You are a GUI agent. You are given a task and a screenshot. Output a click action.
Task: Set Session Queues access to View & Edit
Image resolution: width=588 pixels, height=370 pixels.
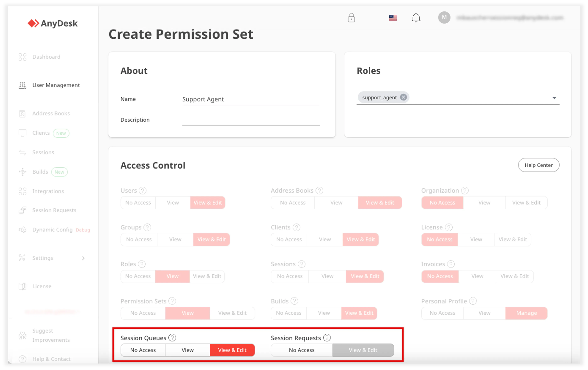(x=232, y=350)
